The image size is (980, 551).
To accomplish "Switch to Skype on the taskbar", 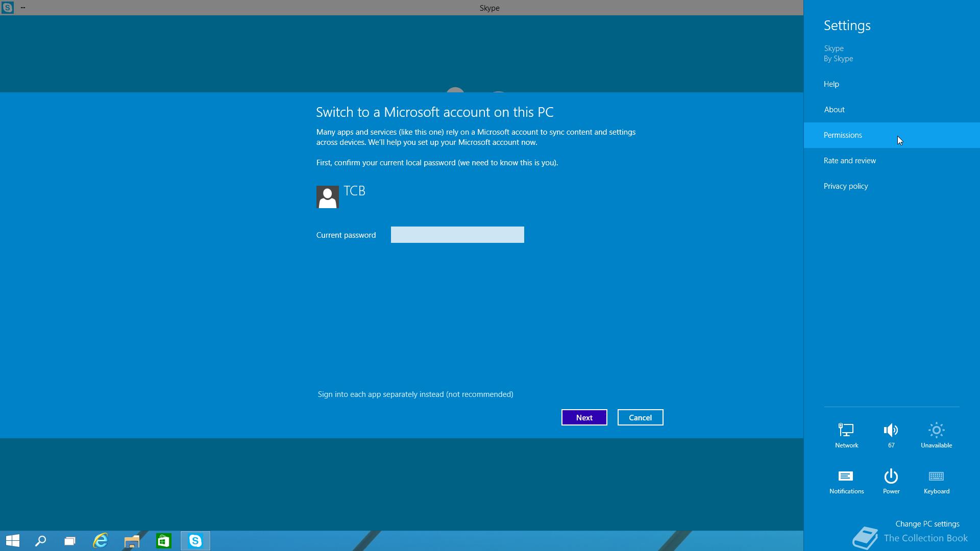I will click(195, 541).
